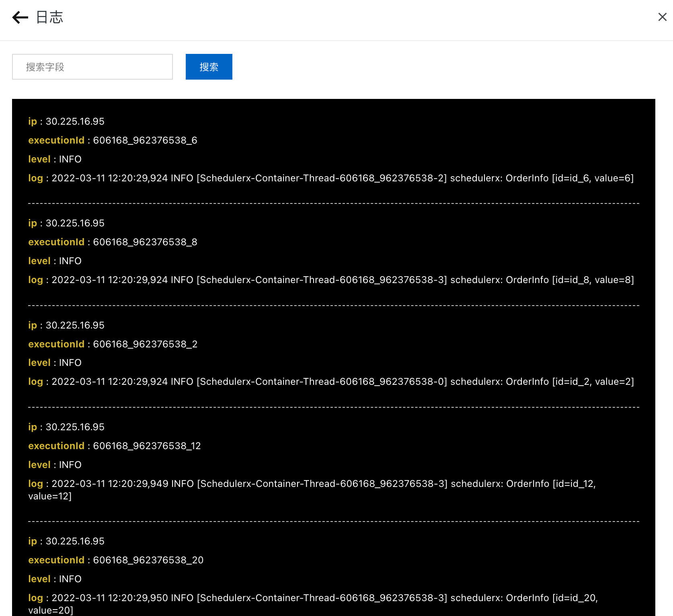Click the 搜索 search button
Viewport: 673px width, 616px height.
(209, 66)
